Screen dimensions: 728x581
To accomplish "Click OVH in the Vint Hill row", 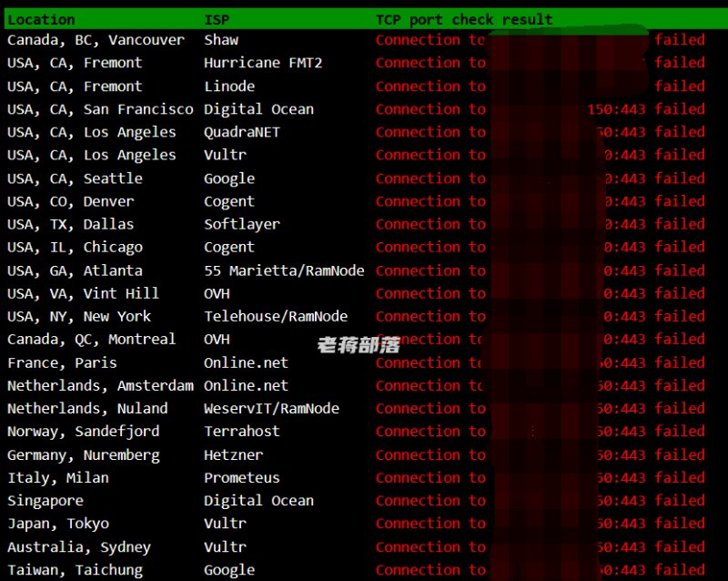I will click(217, 294).
